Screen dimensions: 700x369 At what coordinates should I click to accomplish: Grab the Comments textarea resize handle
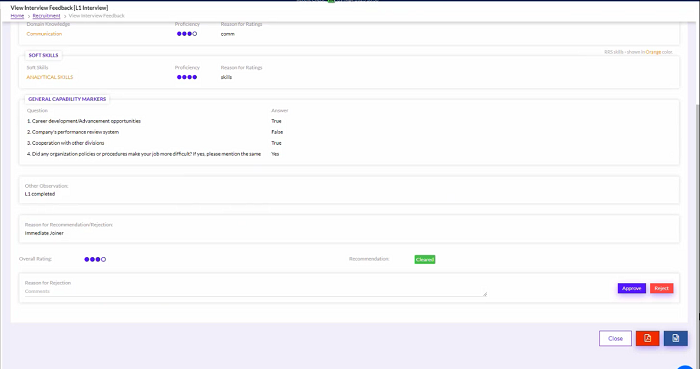(485, 294)
